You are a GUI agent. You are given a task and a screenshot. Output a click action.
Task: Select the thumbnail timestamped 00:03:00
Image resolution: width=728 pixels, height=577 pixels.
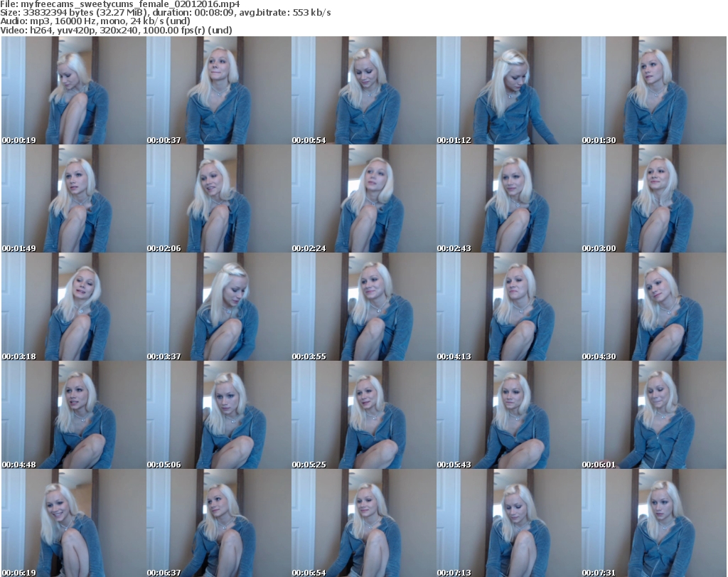[x=654, y=198]
